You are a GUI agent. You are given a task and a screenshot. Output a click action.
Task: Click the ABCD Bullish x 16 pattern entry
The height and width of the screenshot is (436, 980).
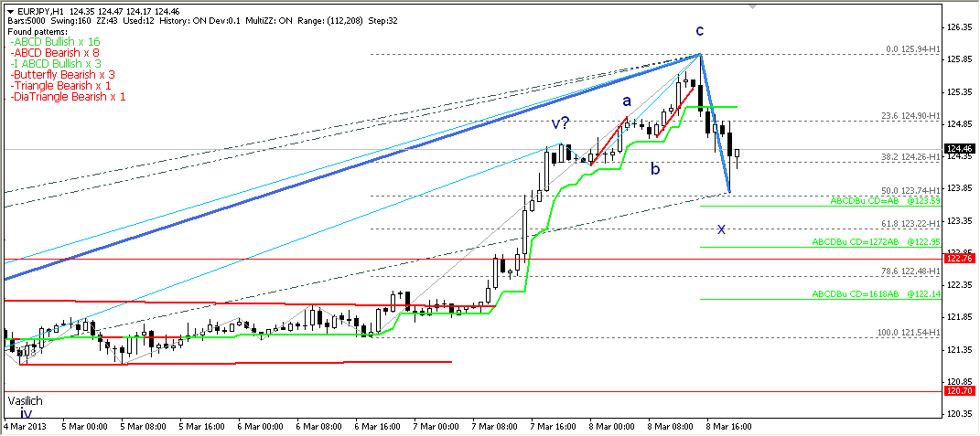tap(55, 42)
